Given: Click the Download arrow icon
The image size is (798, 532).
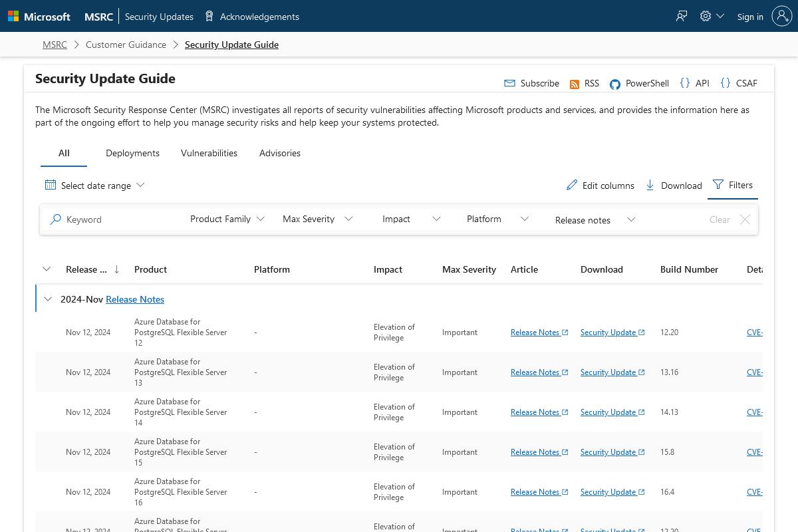Looking at the screenshot, I should point(650,185).
